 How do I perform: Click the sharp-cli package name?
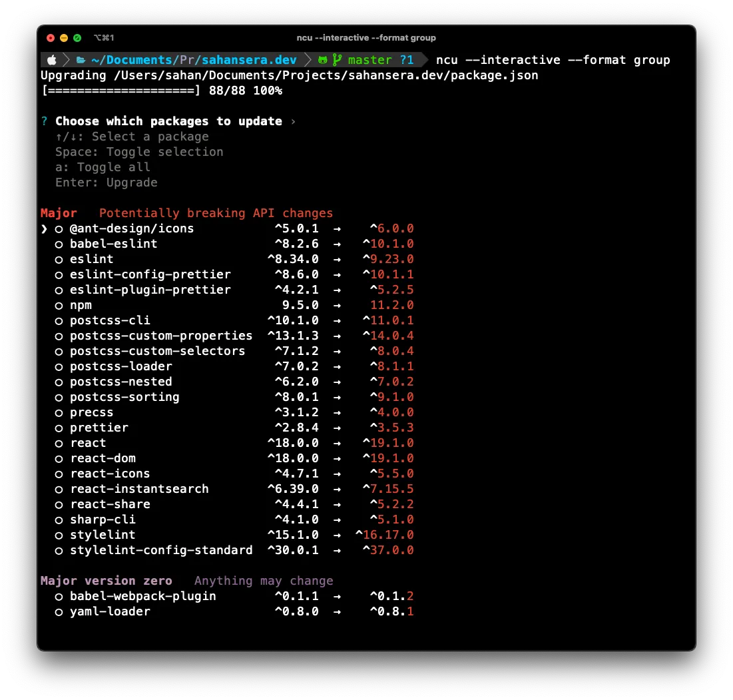103,520
